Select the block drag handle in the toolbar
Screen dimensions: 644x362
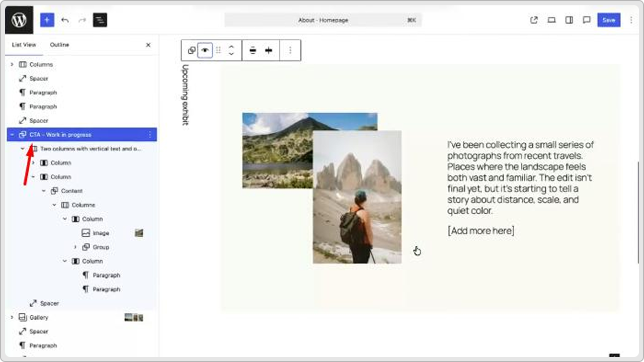[218, 50]
